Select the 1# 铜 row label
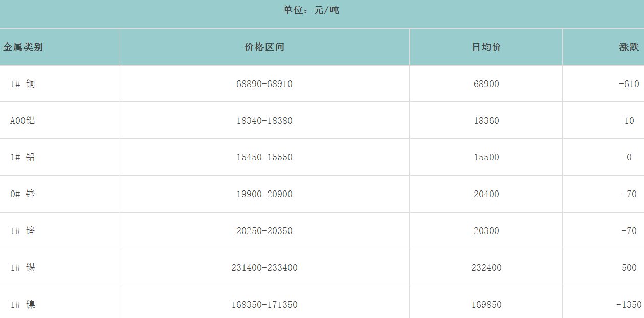 coord(23,84)
